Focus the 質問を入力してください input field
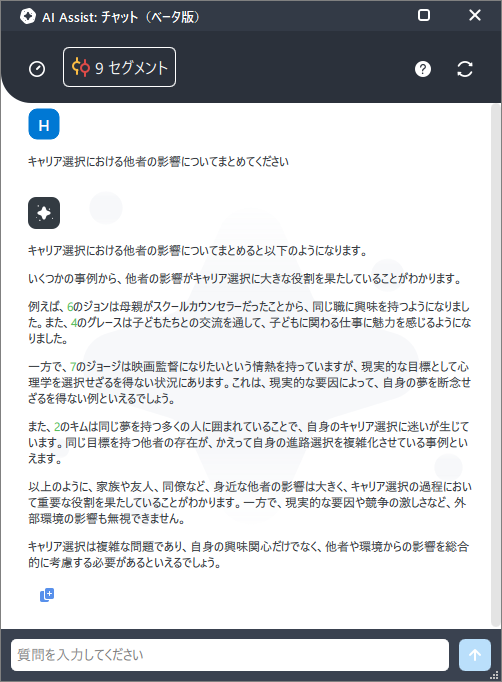The width and height of the screenshot is (502, 682). pyautogui.click(x=230, y=655)
